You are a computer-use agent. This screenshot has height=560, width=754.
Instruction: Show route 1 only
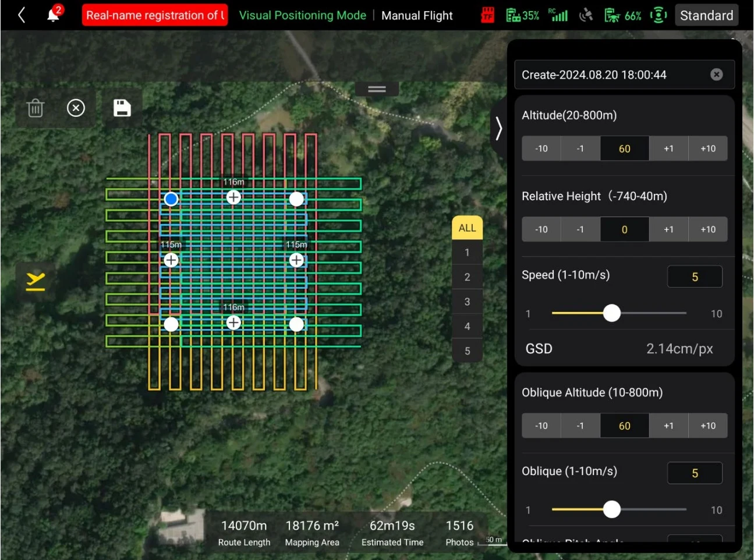[467, 253]
